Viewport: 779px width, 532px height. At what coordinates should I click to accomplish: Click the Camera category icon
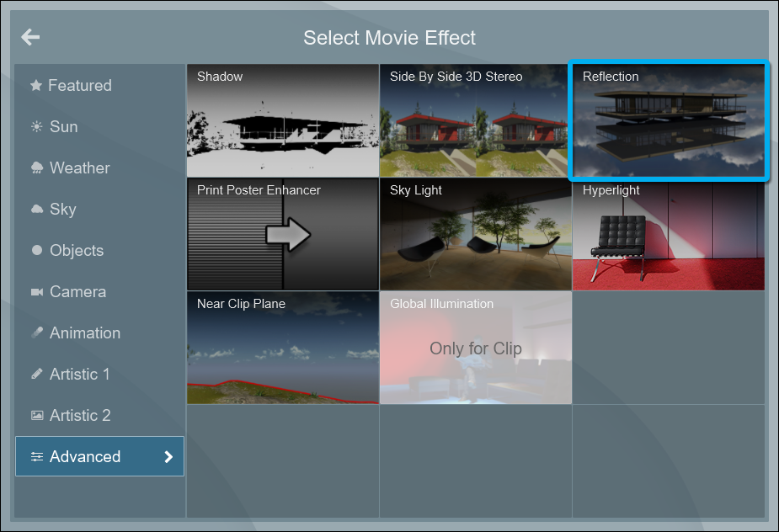pyautogui.click(x=37, y=292)
